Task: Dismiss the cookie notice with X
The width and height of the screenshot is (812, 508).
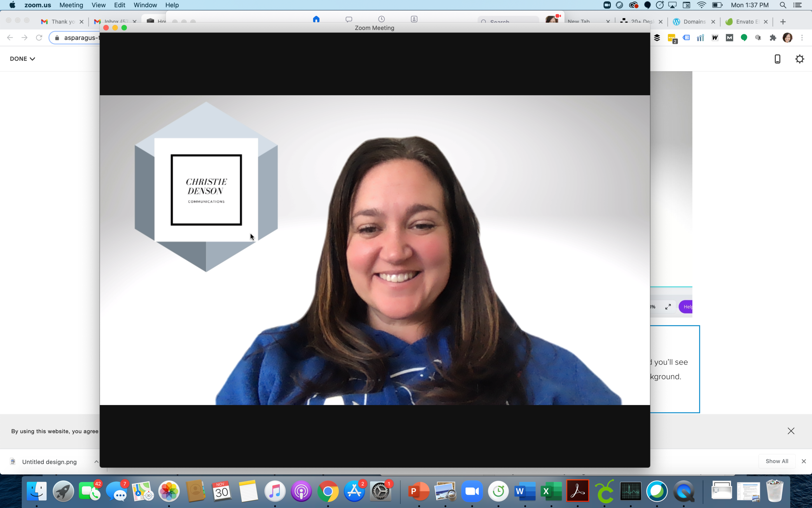Action: click(791, 431)
